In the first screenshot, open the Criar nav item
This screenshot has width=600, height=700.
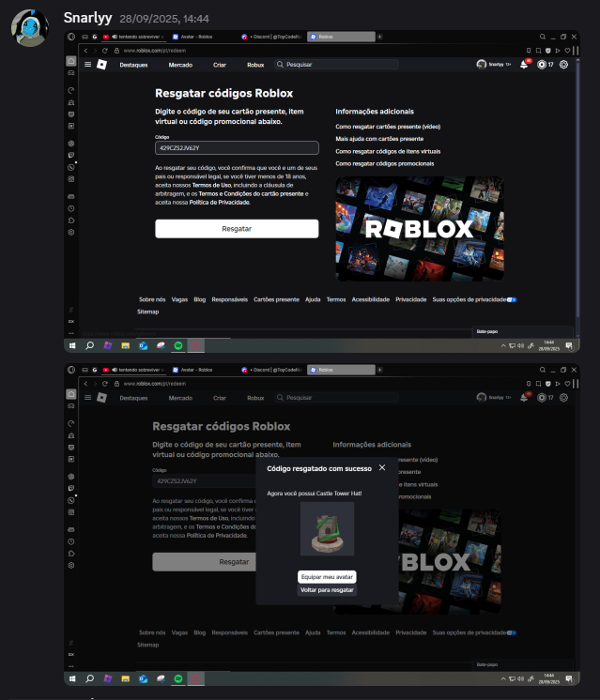(220, 65)
